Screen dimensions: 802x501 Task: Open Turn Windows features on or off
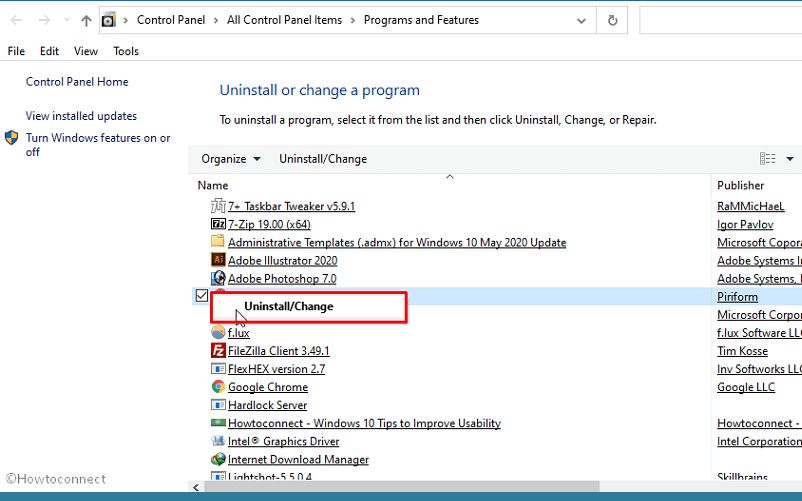pos(98,145)
